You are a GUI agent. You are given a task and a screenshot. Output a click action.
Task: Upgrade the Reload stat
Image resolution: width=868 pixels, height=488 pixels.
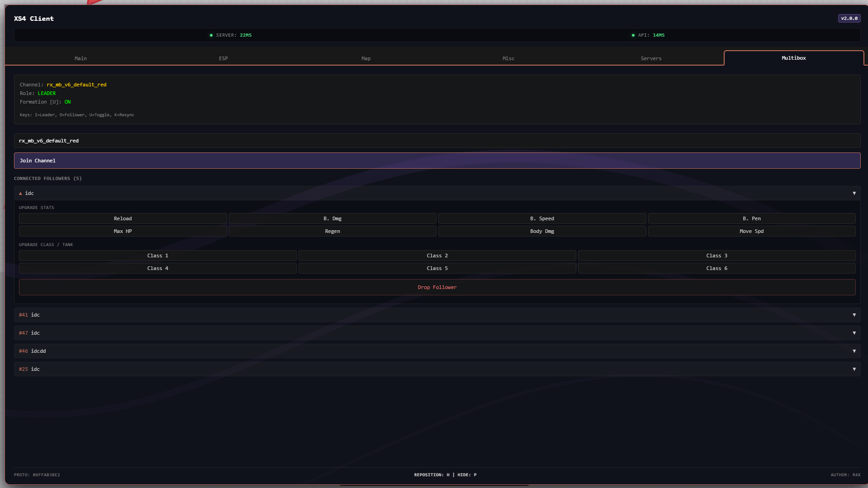coord(123,218)
